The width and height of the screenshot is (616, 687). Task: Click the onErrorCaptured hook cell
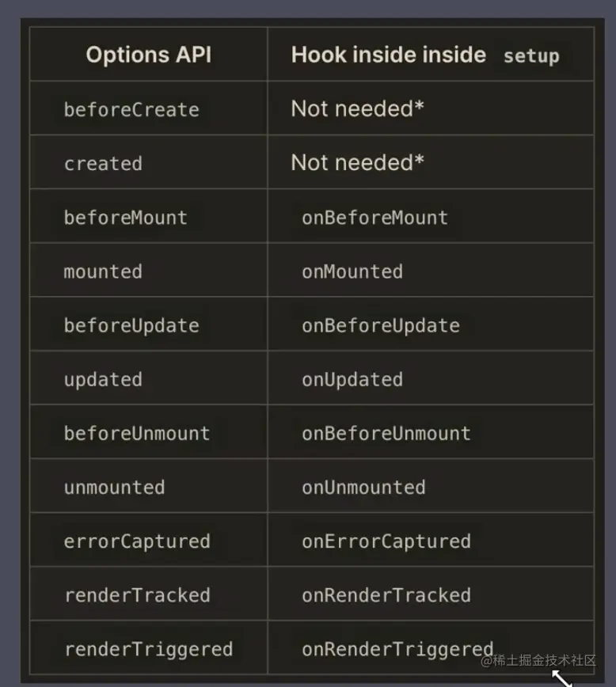pos(386,541)
